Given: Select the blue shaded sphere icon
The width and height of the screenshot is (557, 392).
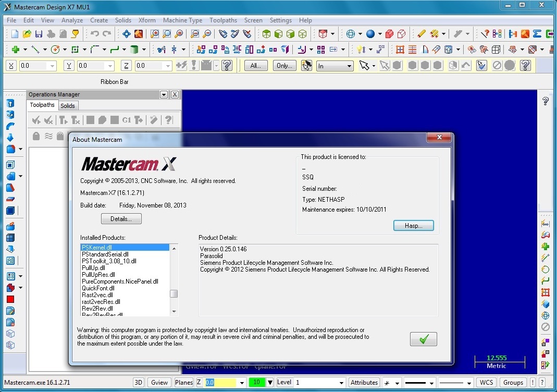Looking at the screenshot, I should (x=370, y=34).
